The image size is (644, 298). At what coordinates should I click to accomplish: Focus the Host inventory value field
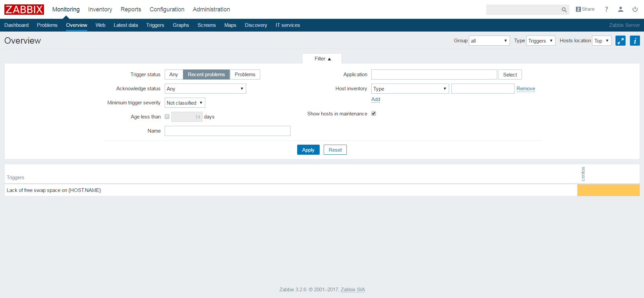(x=483, y=89)
